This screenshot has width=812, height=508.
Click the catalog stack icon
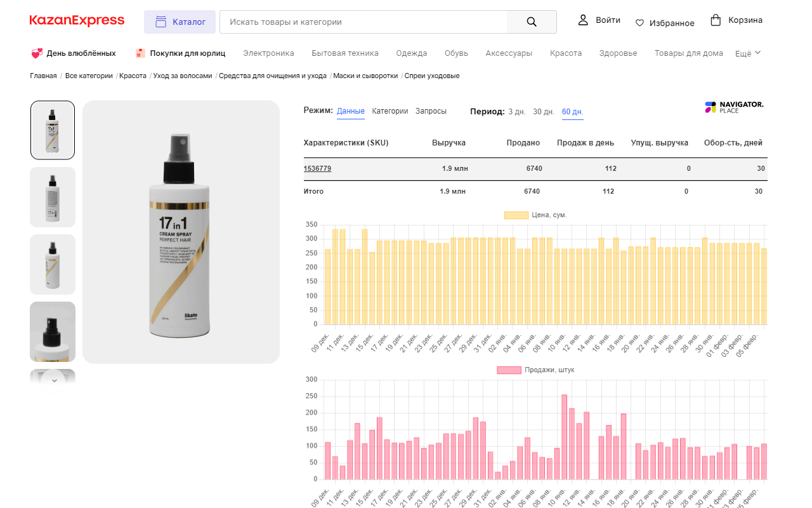coord(160,22)
